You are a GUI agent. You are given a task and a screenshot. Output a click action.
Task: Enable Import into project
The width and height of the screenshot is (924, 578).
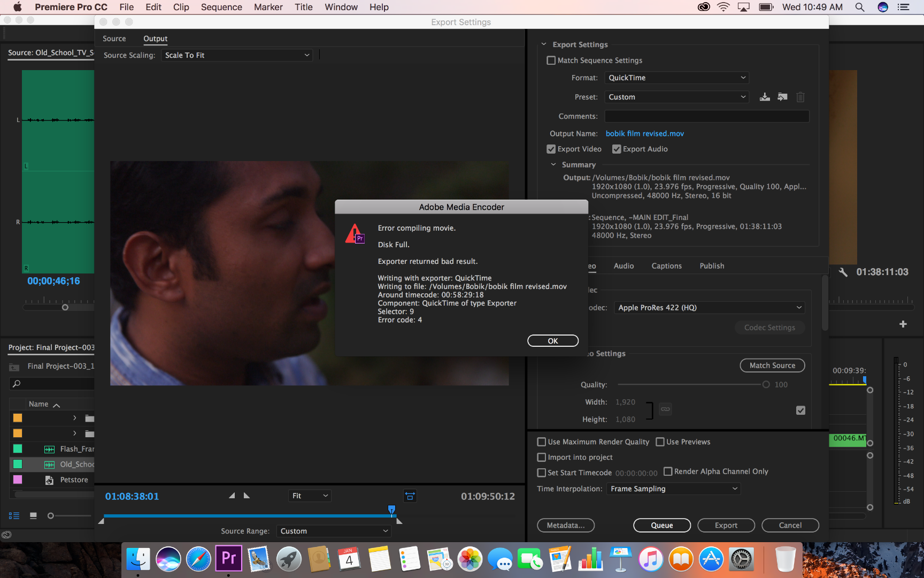tap(541, 457)
